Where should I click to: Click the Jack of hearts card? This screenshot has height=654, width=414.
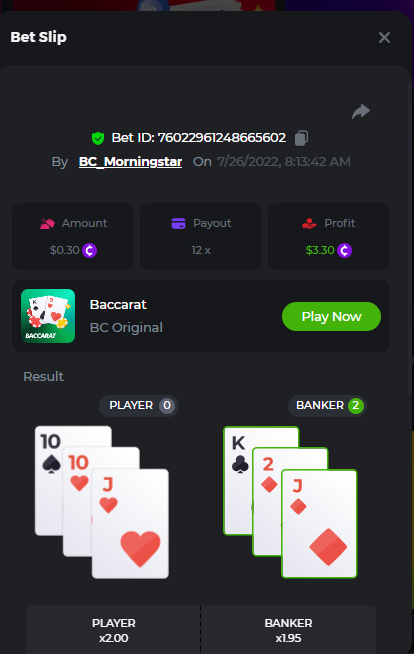coord(130,523)
